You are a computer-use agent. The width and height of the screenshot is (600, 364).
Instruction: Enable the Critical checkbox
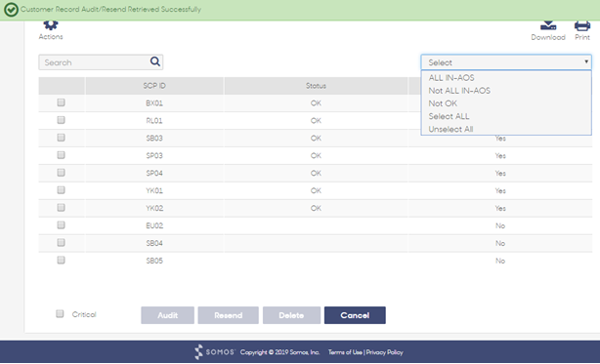60,314
